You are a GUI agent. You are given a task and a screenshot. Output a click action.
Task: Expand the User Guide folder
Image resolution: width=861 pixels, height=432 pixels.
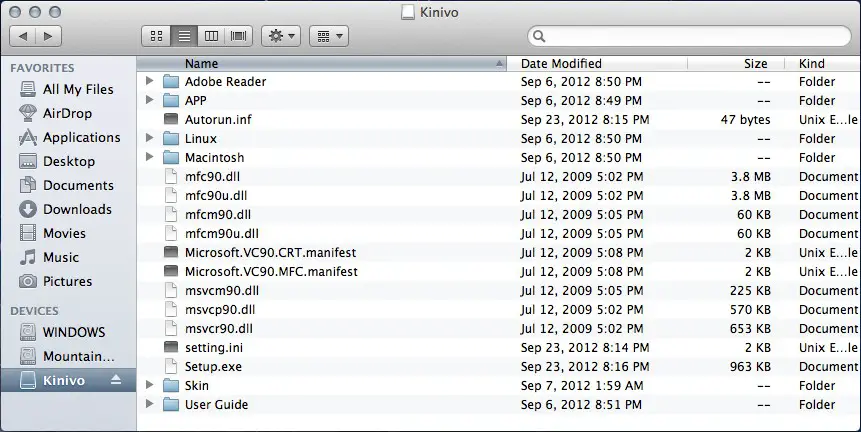pos(149,405)
